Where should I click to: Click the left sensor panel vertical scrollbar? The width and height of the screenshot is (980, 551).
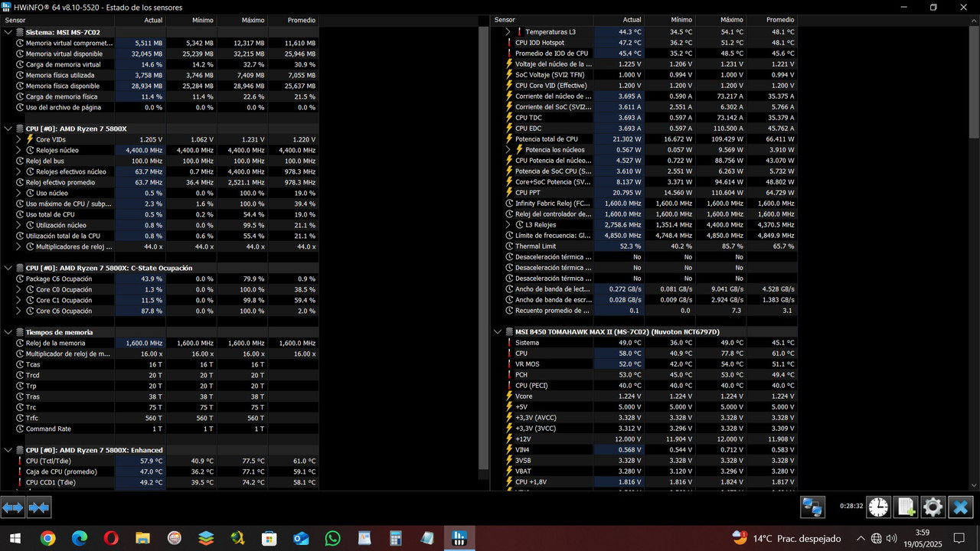coord(483,249)
